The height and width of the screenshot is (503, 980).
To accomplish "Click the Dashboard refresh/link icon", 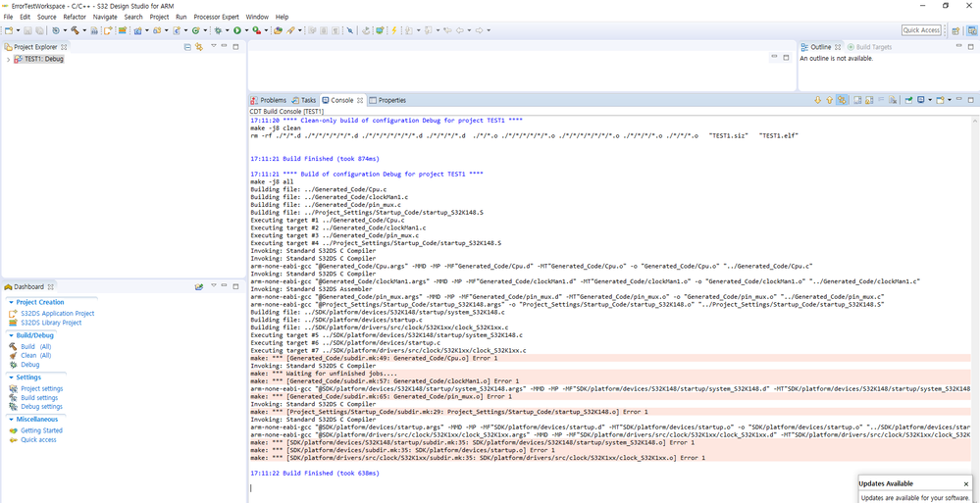I will [199, 287].
